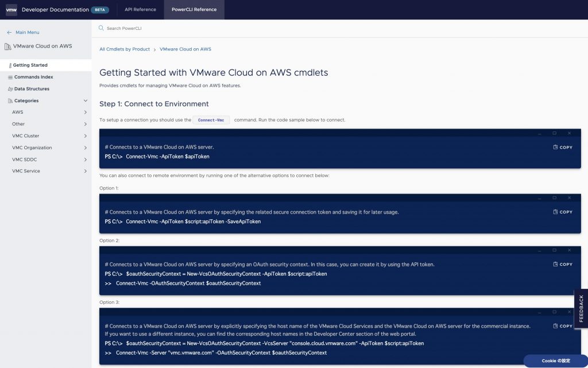The height and width of the screenshot is (368, 588).
Task: Go to Main Menu link
Action: coord(28,33)
